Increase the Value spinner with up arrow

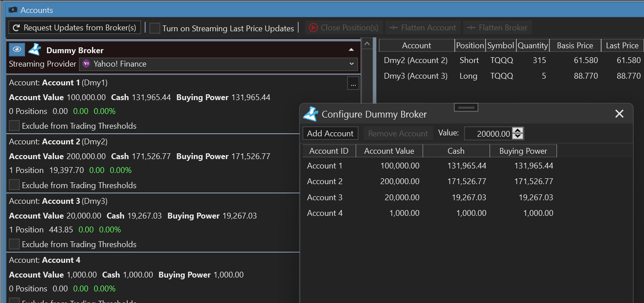coord(518,130)
